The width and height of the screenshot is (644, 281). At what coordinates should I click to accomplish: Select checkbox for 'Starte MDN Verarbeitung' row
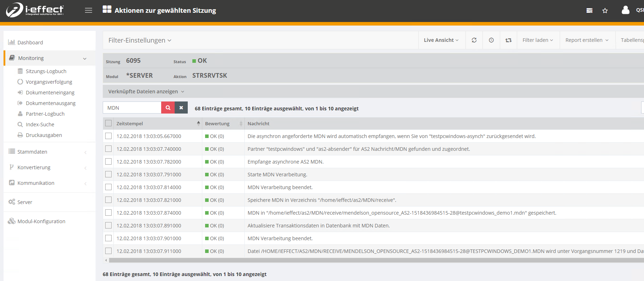click(108, 174)
